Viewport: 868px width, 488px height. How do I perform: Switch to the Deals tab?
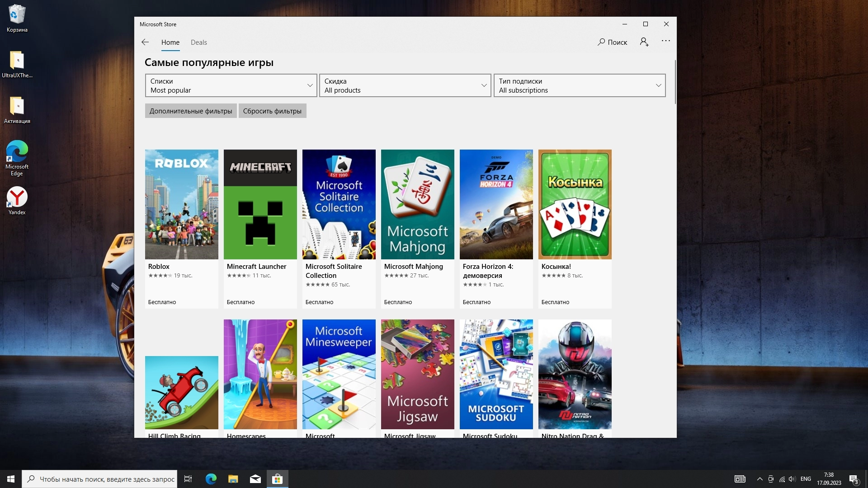[198, 42]
